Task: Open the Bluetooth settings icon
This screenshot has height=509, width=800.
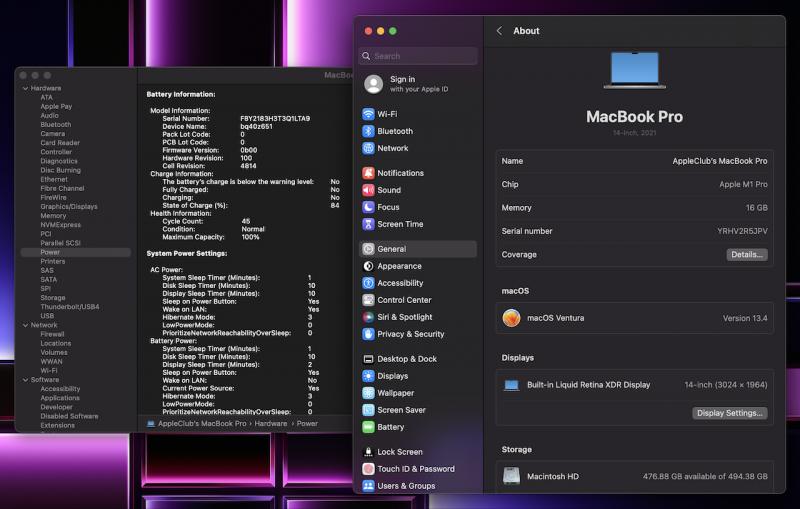Action: 368,131
